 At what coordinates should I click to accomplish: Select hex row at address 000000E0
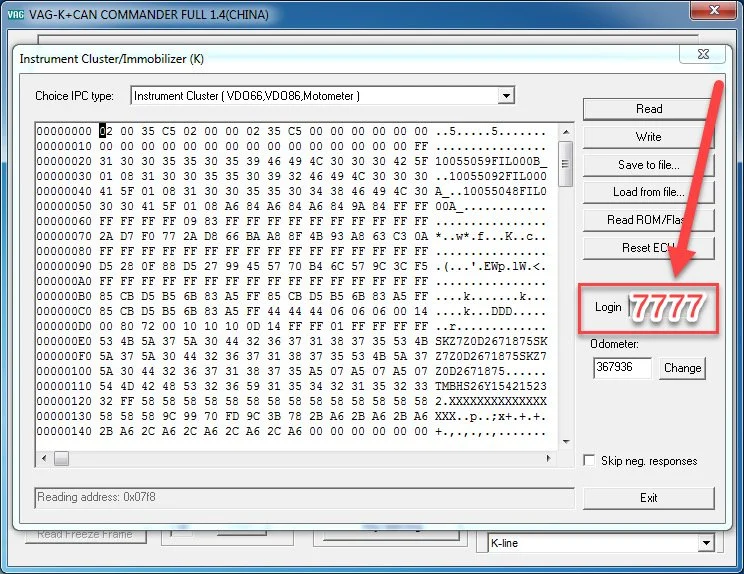point(291,342)
